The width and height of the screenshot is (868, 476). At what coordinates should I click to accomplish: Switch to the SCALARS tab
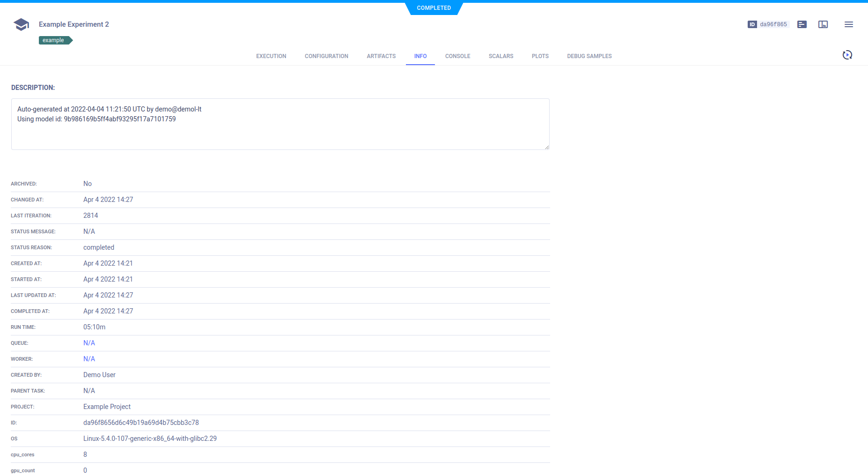(500, 56)
